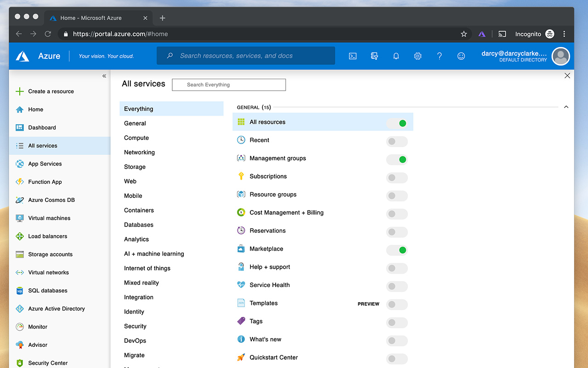Viewport: 588px width, 368px height.
Task: Click the Security Center shield icon
Action: coord(20,363)
